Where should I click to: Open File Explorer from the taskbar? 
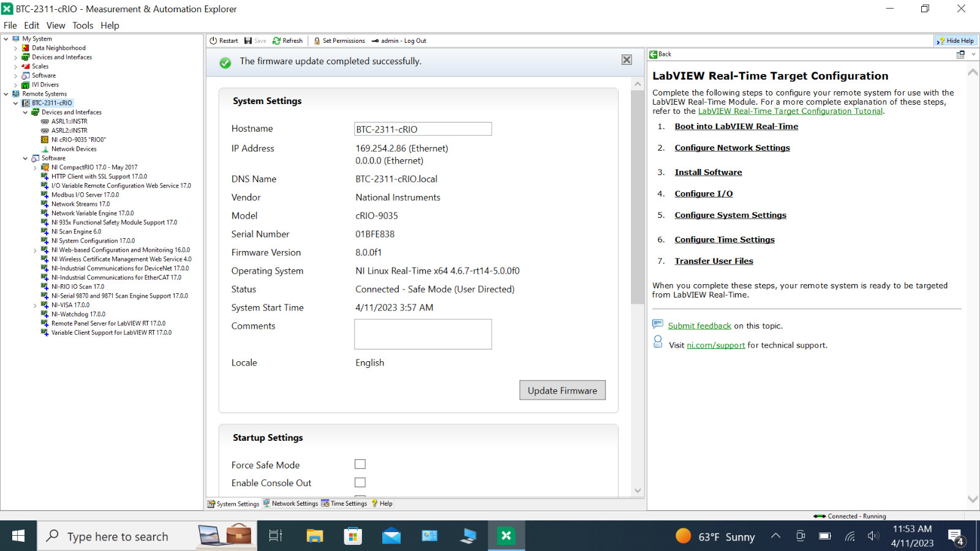click(315, 536)
